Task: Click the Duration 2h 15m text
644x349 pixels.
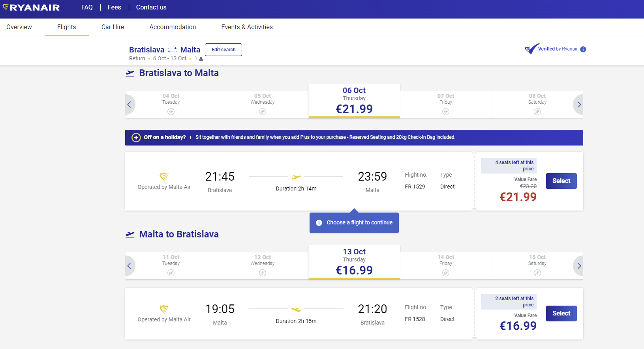Action: click(296, 321)
